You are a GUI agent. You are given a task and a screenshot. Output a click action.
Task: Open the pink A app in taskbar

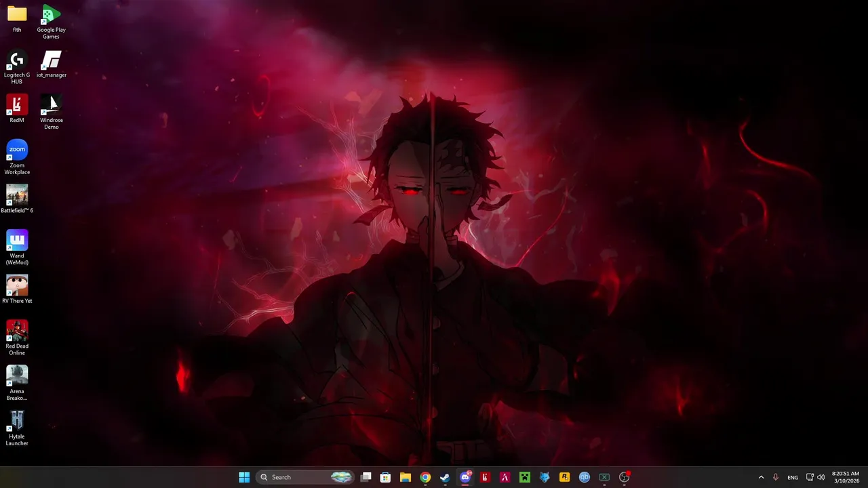[505, 477]
